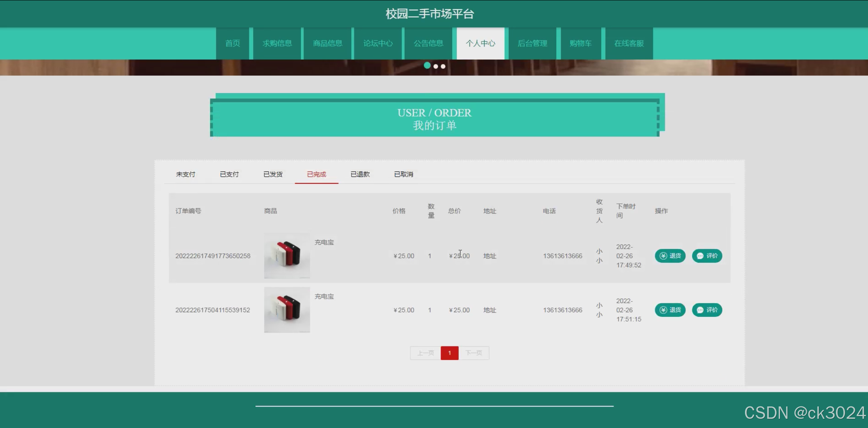Viewport: 868px width, 428px height.
Task: Open first order's 充电宝 product thumbnail
Action: (287, 256)
